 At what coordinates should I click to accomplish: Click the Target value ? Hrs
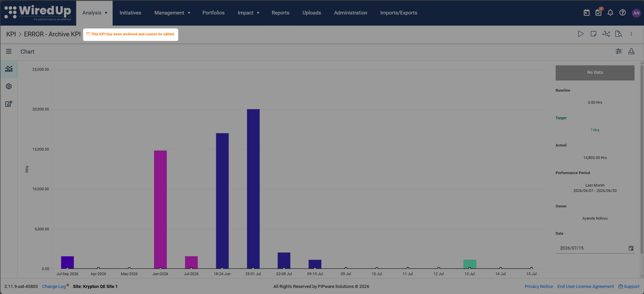pos(595,130)
